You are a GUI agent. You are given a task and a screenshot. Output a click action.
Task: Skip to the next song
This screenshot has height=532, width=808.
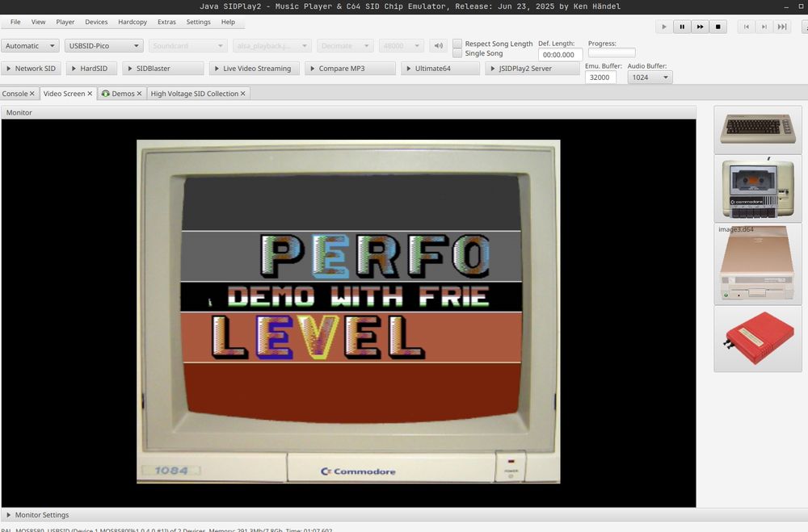[764, 27]
